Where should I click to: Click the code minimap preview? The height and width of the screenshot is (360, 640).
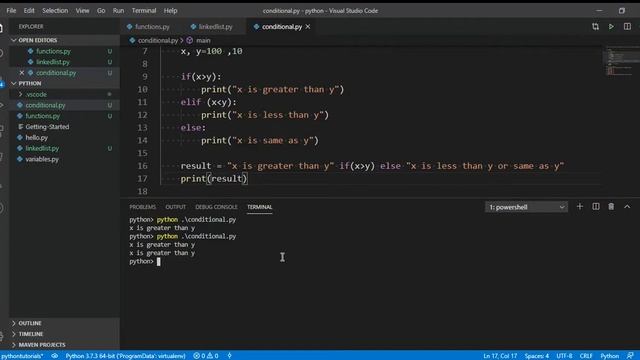point(620,61)
